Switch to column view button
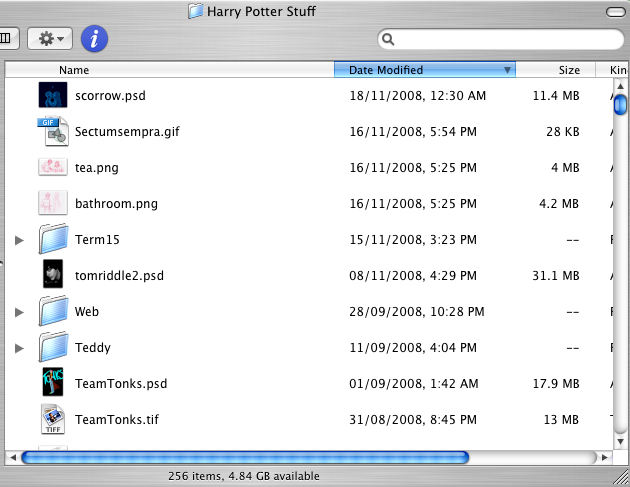Screen dimensions: 630x487 coord(7,39)
